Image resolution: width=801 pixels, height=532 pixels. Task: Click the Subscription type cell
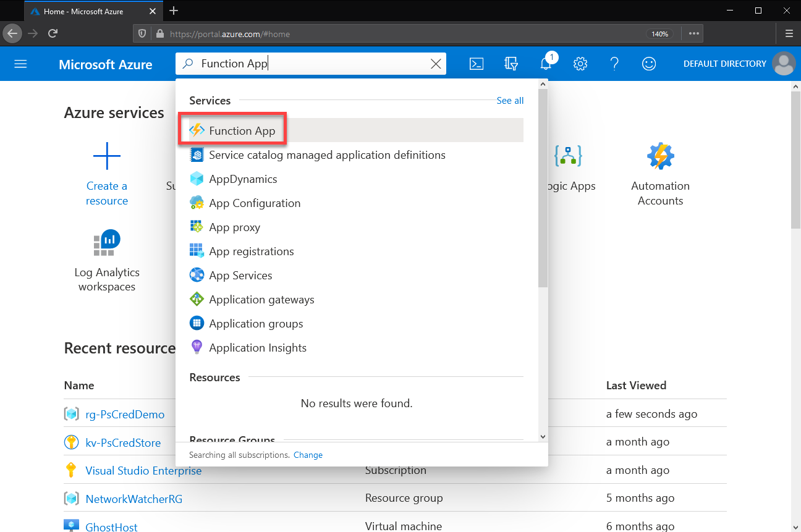[x=396, y=470]
